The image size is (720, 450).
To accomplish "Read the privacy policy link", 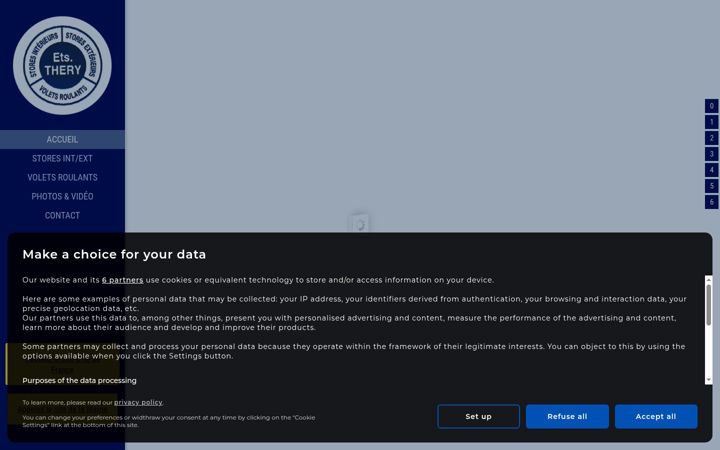I will (x=138, y=402).
